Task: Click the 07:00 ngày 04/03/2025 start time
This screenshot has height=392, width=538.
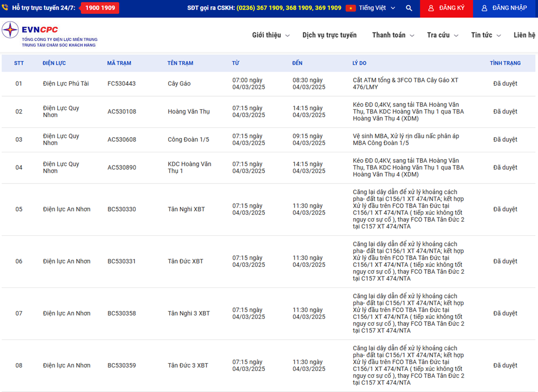Action: [x=249, y=84]
